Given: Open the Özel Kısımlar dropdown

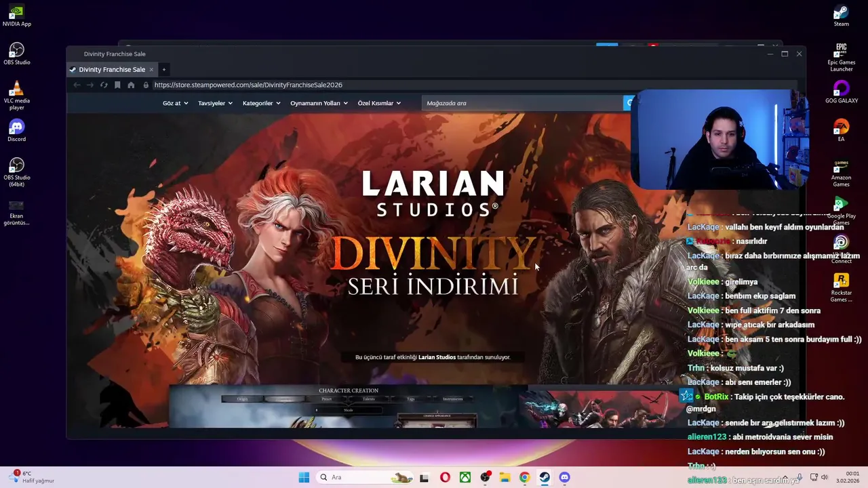Looking at the screenshot, I should tap(379, 103).
